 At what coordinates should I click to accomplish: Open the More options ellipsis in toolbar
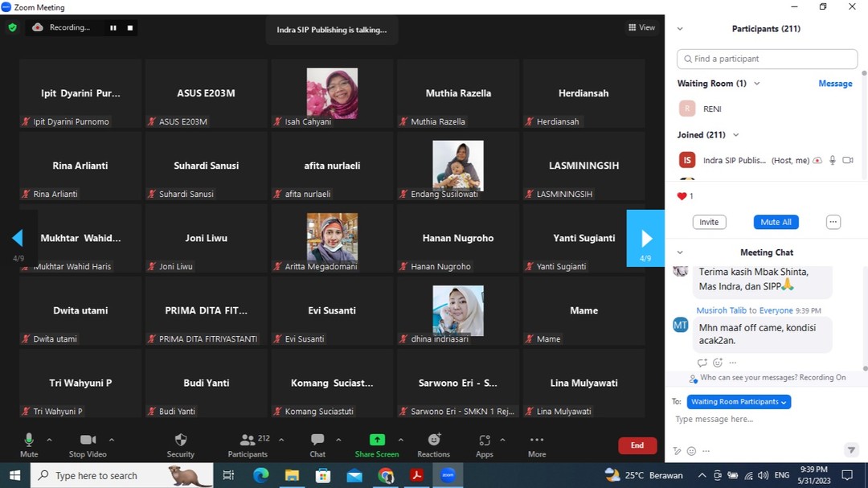point(537,440)
